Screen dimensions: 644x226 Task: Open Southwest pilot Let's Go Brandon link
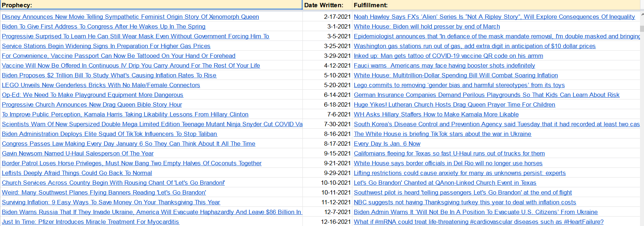(x=463, y=192)
